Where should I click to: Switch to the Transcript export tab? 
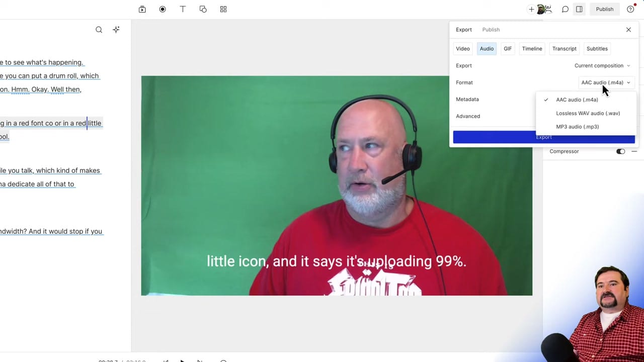coord(564,48)
